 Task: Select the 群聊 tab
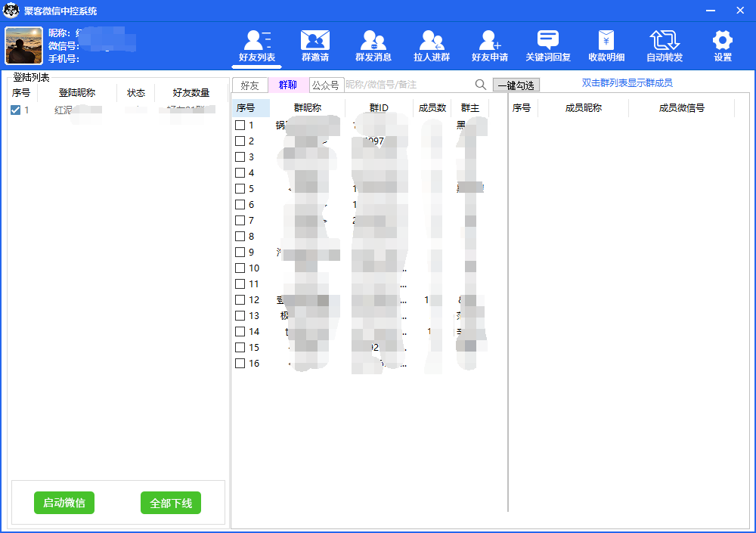pyautogui.click(x=288, y=85)
